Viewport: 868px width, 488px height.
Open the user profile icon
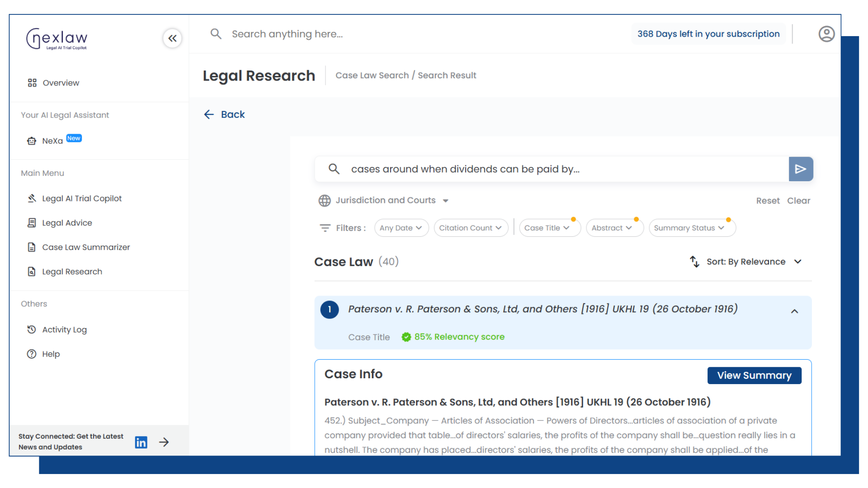(x=826, y=34)
